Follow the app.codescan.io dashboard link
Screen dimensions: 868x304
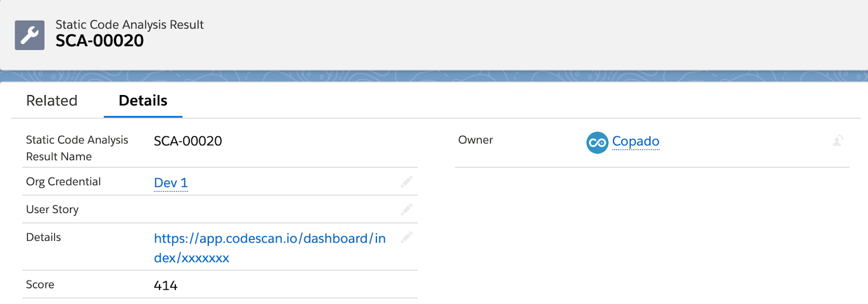pyautogui.click(x=270, y=248)
